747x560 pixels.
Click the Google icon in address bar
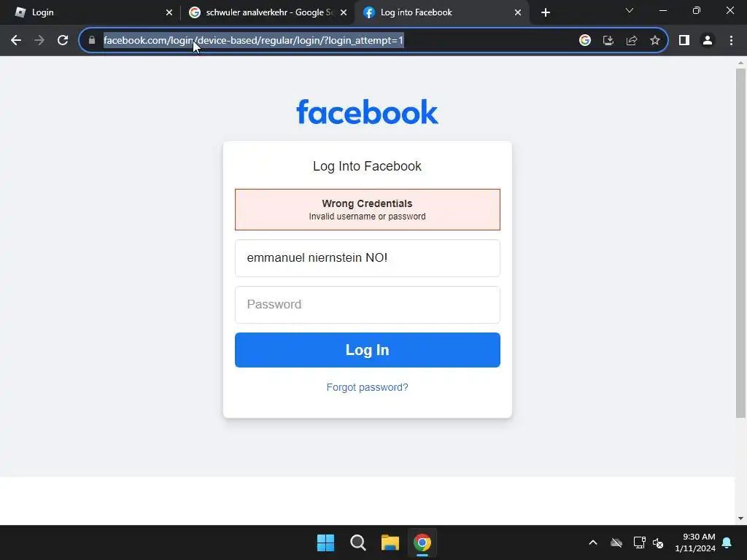click(x=585, y=41)
